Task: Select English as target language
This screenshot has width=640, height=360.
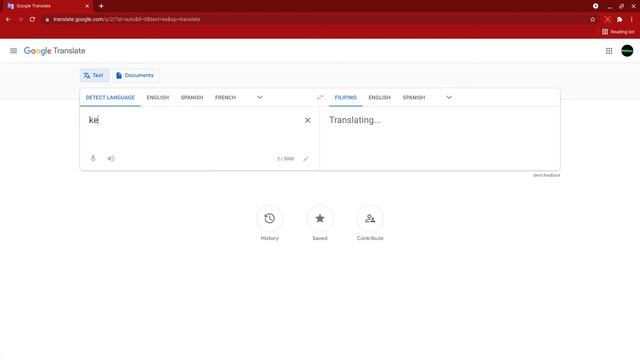Action: [x=380, y=98]
